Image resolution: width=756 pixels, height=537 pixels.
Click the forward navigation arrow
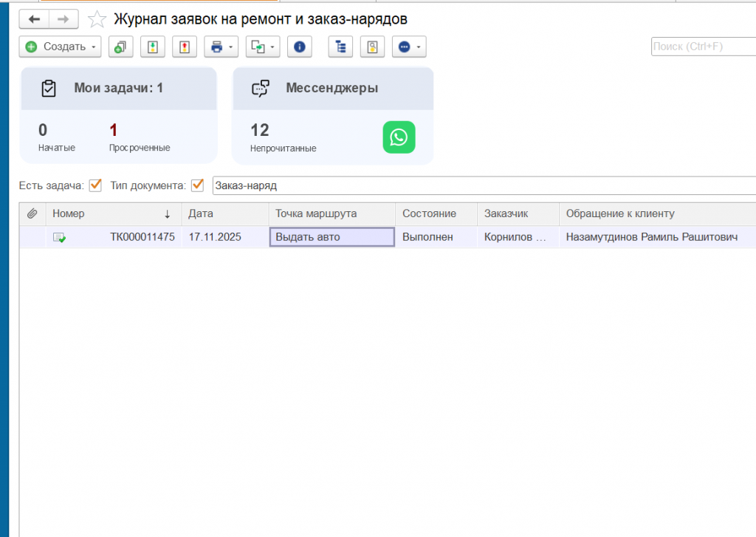point(63,19)
